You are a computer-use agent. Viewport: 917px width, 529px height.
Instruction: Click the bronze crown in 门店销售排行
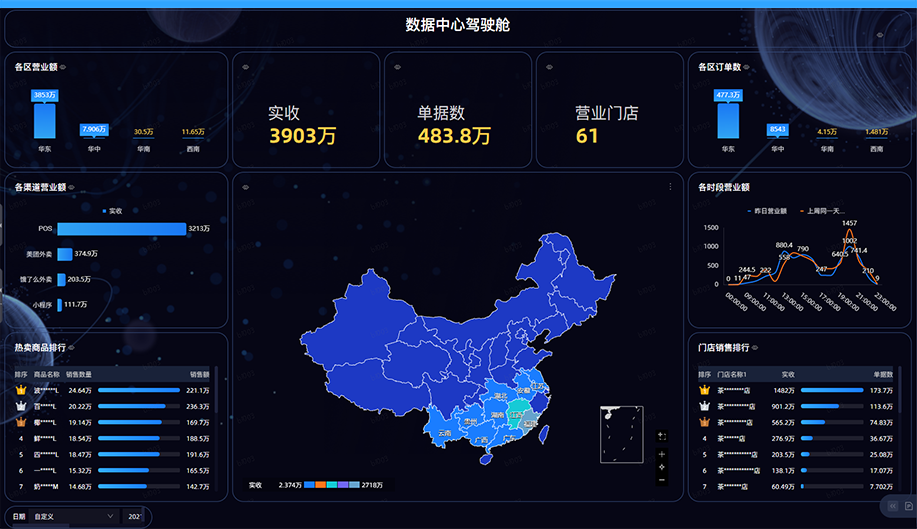pos(704,422)
